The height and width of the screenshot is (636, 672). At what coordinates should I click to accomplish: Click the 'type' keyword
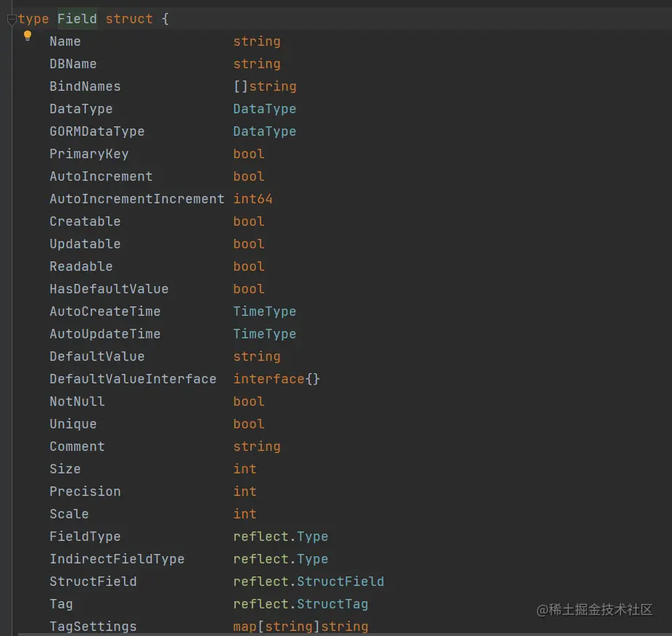tap(33, 19)
